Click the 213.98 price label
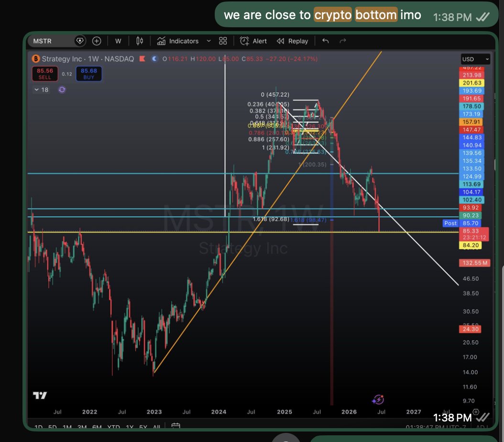This screenshot has width=504, height=442. [471, 75]
